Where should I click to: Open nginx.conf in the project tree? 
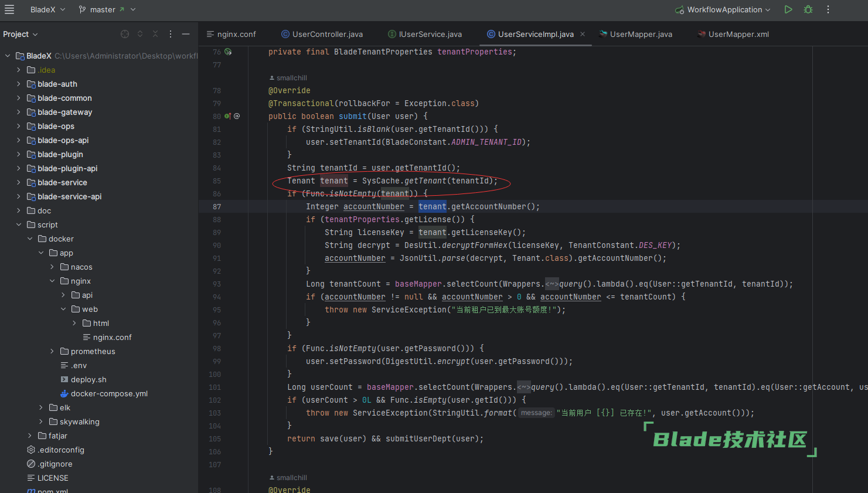coord(112,337)
